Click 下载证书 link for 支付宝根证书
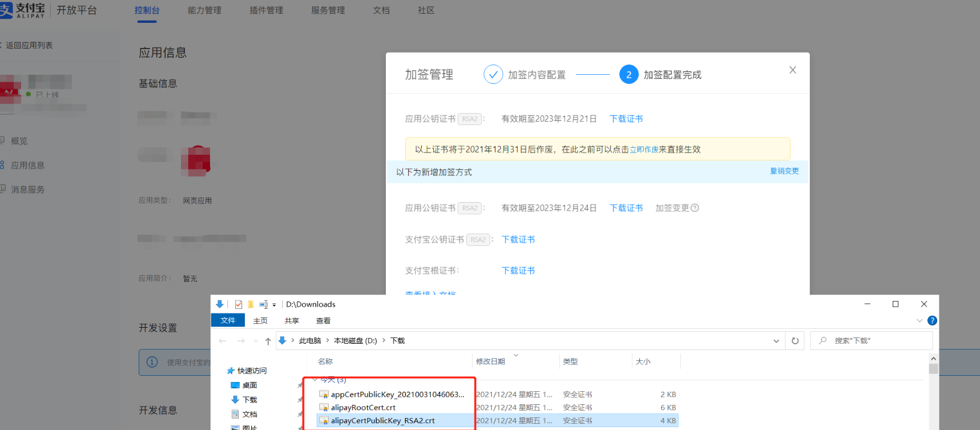This screenshot has width=980, height=430. coord(518,271)
